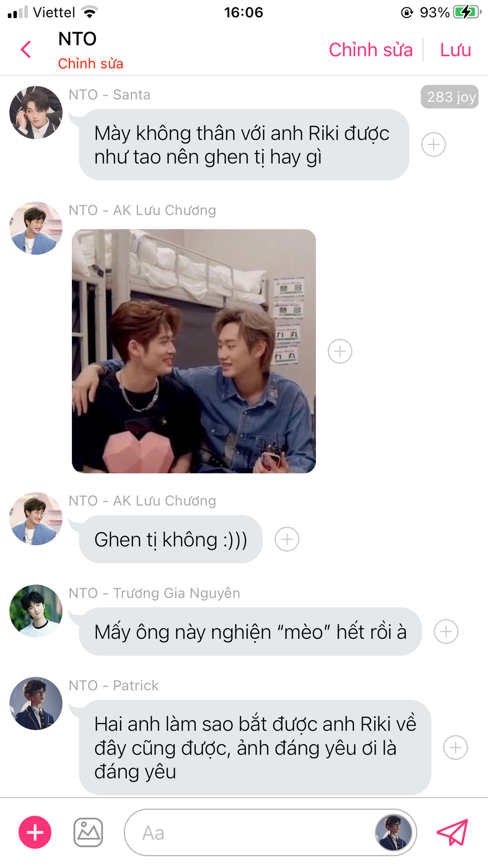Send message with paper plane icon

click(452, 832)
